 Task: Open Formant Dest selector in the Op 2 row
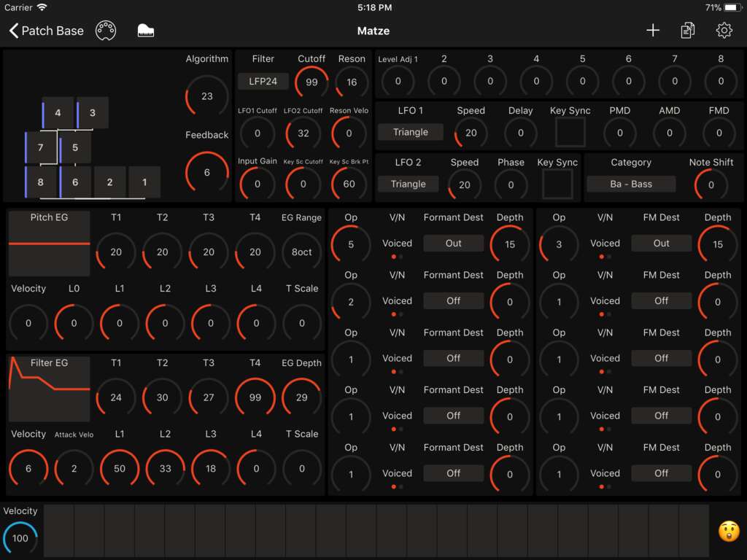pos(454,301)
